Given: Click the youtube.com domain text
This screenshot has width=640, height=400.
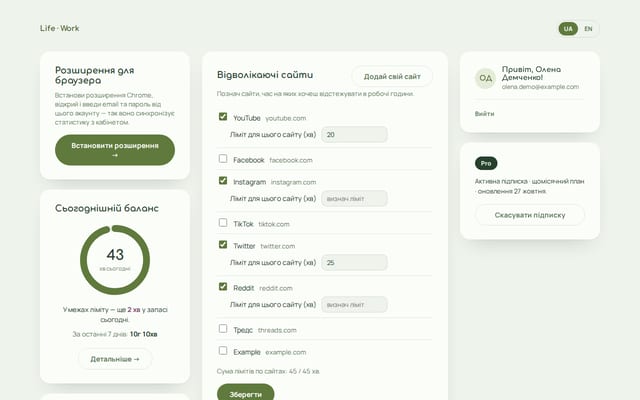Looking at the screenshot, I should pyautogui.click(x=286, y=118).
